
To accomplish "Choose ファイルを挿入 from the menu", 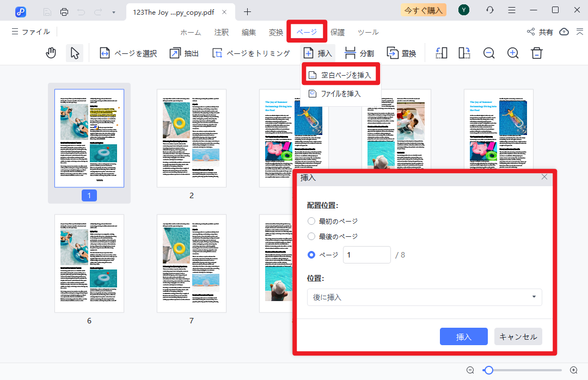I will tap(340, 94).
